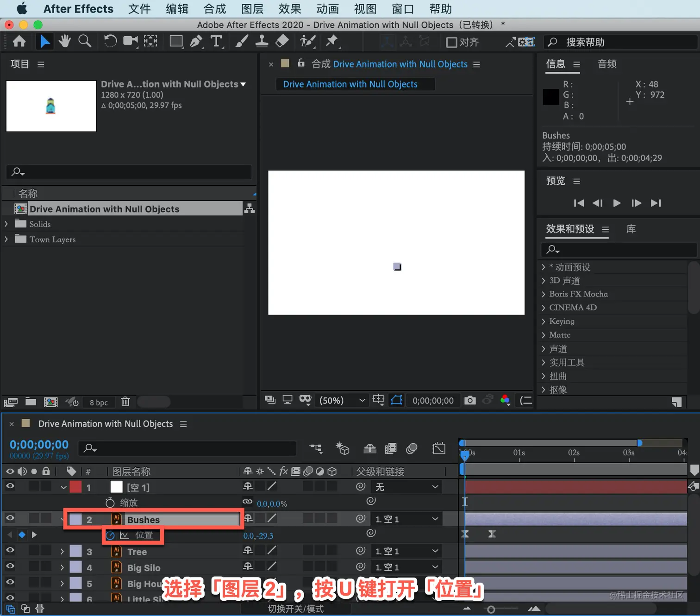This screenshot has height=616, width=700.
Task: Select the Eraser tool
Action: pyautogui.click(x=282, y=41)
